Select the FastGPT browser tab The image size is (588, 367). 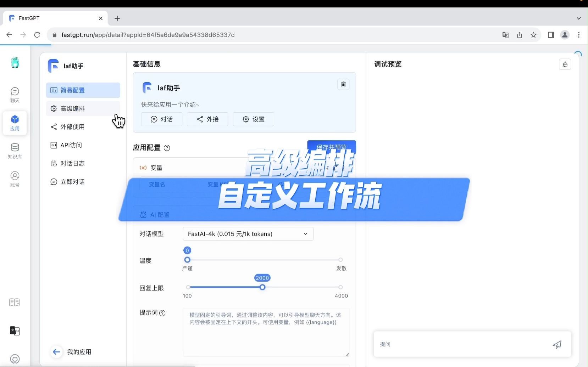(55, 18)
